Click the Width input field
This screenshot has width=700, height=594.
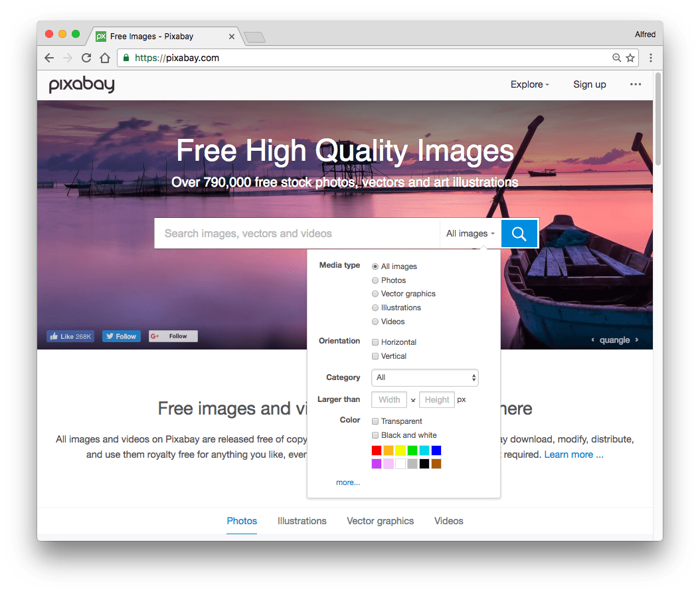point(389,399)
